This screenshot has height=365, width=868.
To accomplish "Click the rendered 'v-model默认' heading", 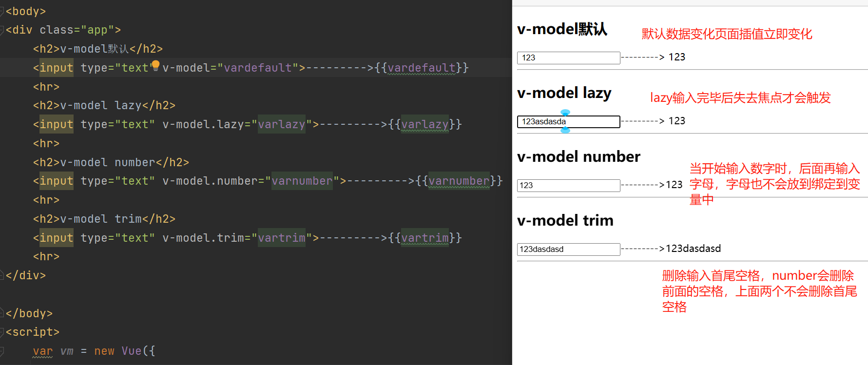I will [x=562, y=29].
